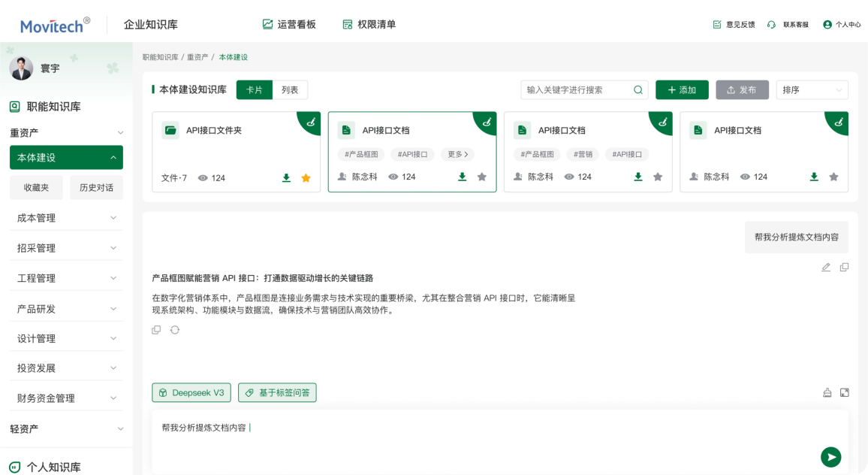
Task: Edit the sent chat message
Action: pyautogui.click(x=826, y=267)
